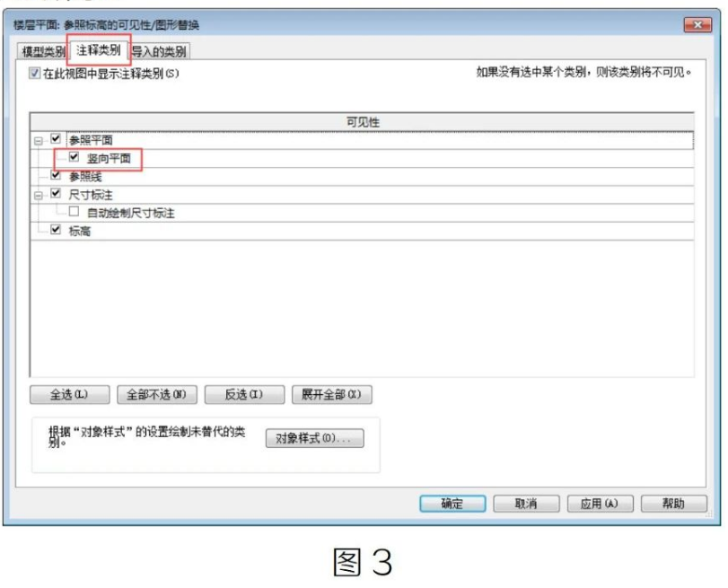Click the 展开全部(X) button
The height and width of the screenshot is (588, 728).
pyautogui.click(x=331, y=395)
